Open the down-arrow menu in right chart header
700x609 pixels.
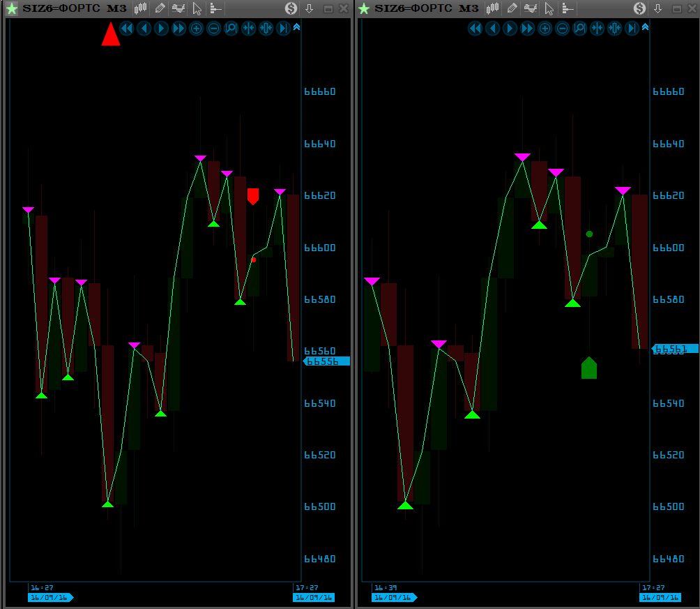coord(659,8)
